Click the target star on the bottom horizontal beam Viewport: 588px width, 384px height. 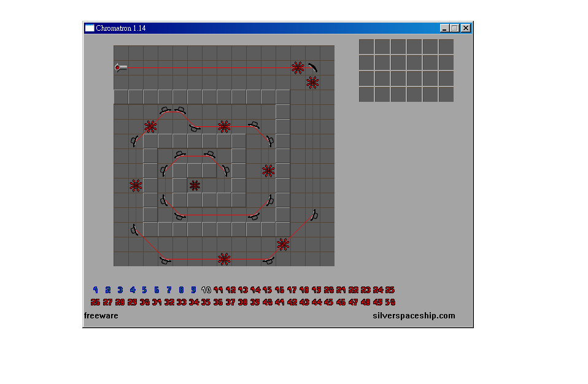point(224,259)
